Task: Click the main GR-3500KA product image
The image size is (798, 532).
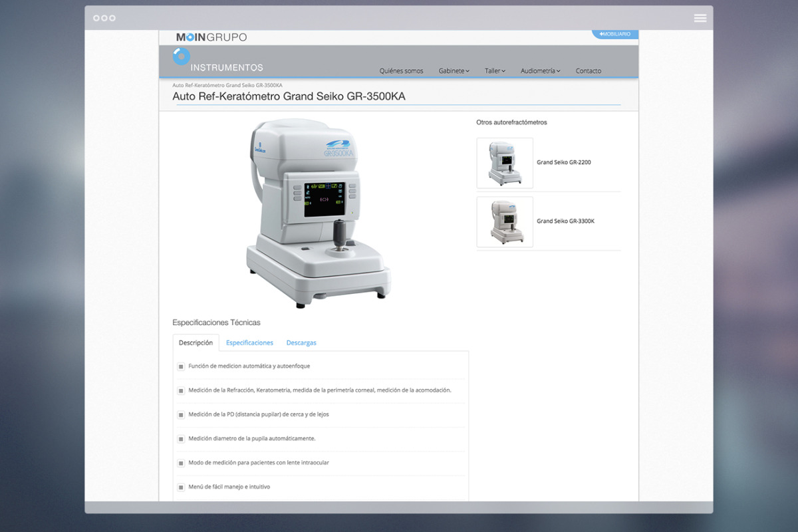Action: pos(318,213)
